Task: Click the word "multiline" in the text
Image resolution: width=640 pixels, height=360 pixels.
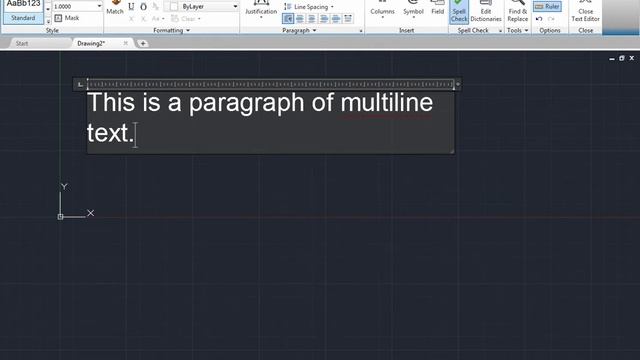Action: tap(387, 102)
